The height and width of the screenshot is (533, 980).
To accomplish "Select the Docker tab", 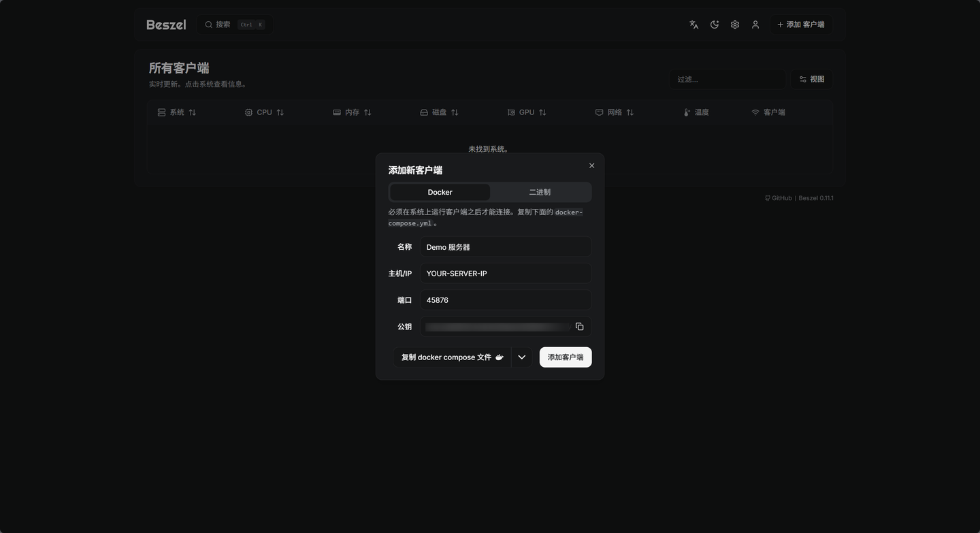I will (440, 192).
